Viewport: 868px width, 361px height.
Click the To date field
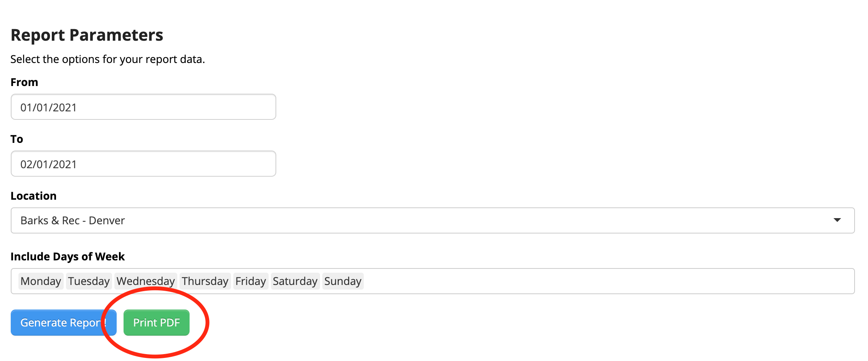[143, 164]
